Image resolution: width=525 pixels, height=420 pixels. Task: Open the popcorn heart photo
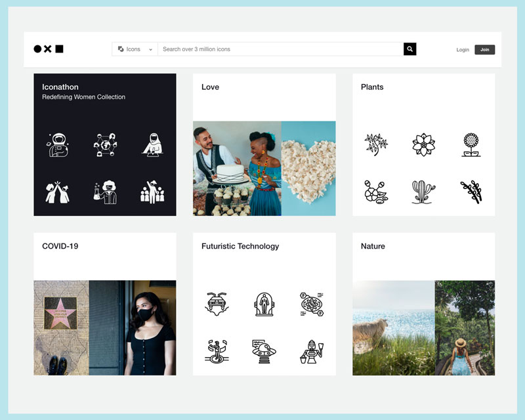click(x=308, y=169)
